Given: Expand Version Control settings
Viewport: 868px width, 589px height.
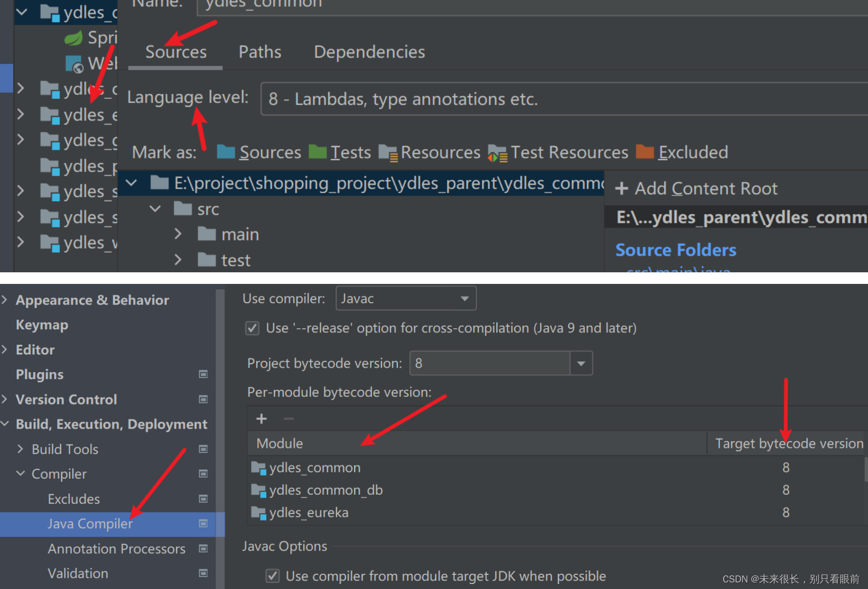Looking at the screenshot, I should point(5,399).
